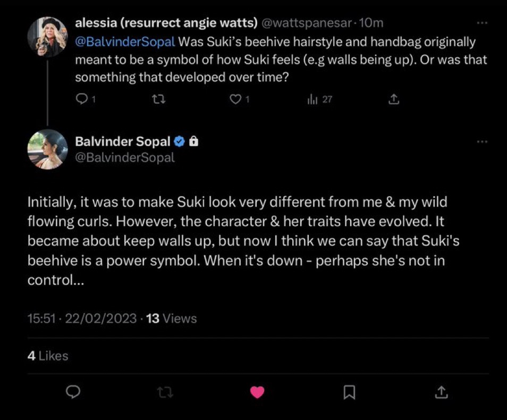
Task: Share Balvinder Sopal's tweet
Action: (441, 392)
